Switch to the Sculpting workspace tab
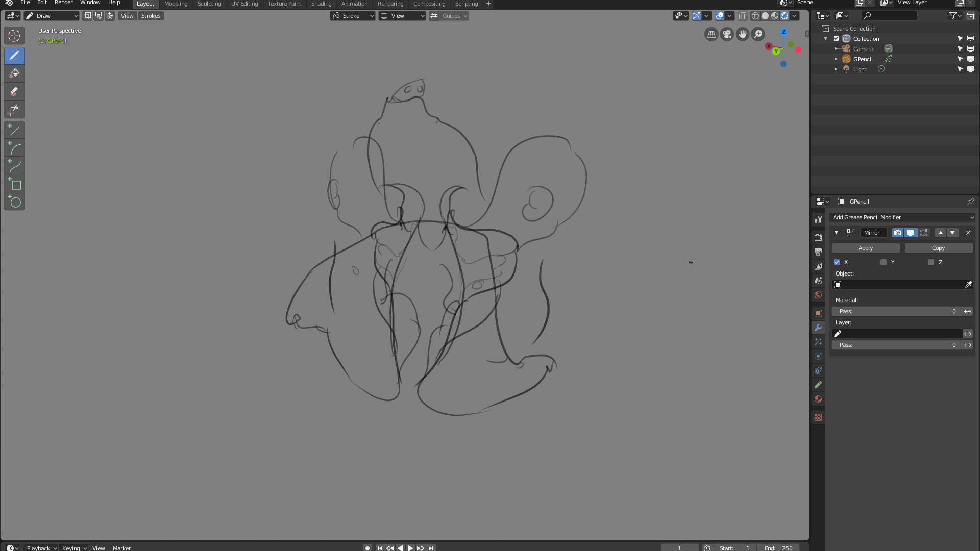The height and width of the screenshot is (551, 980). point(209,4)
